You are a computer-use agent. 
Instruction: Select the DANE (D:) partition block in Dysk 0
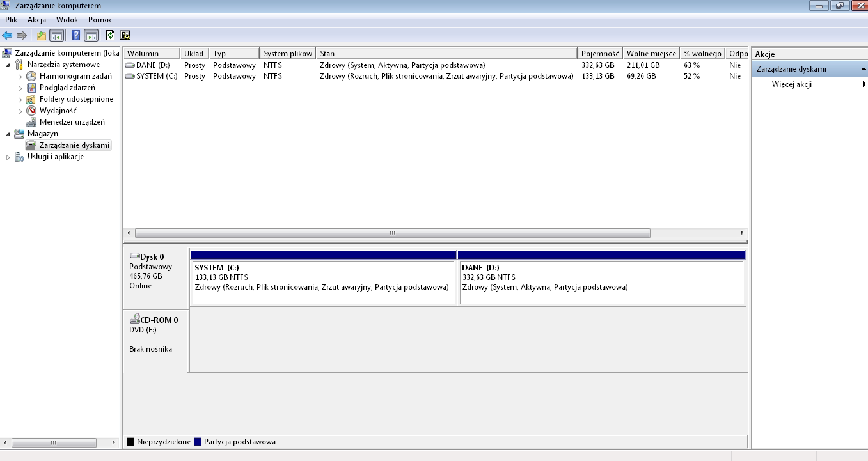tap(602, 283)
